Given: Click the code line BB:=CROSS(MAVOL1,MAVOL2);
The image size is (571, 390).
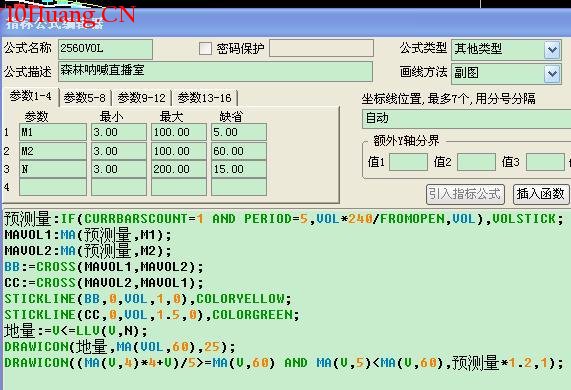Looking at the screenshot, I should [x=104, y=267].
